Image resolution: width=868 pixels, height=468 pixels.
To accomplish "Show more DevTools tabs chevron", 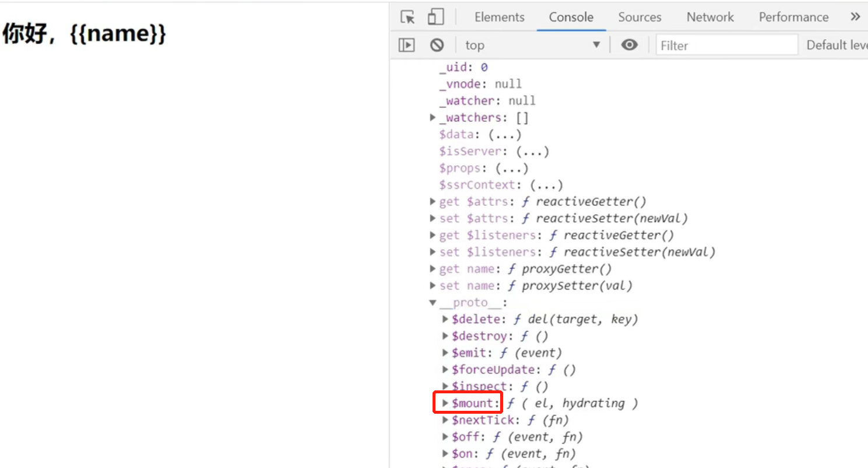I will point(855,17).
